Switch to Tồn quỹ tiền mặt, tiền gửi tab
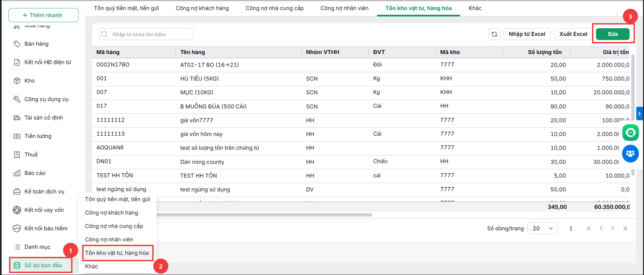The image size is (644, 275). [x=126, y=8]
